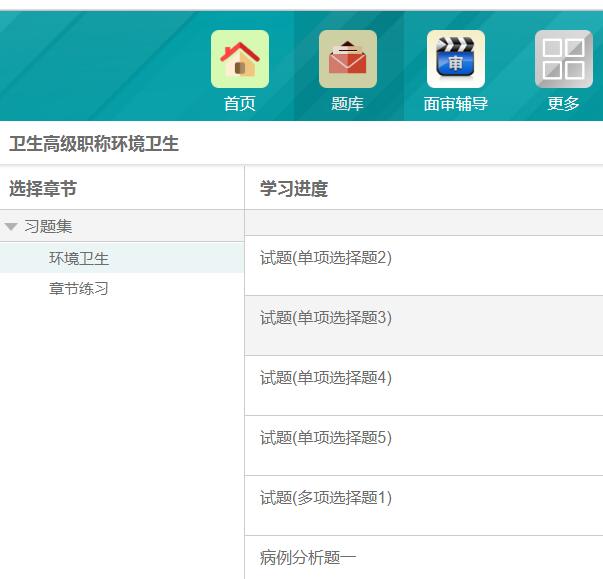Open 试题(单项选择题4) row
The width and height of the screenshot is (603, 579).
pos(424,386)
